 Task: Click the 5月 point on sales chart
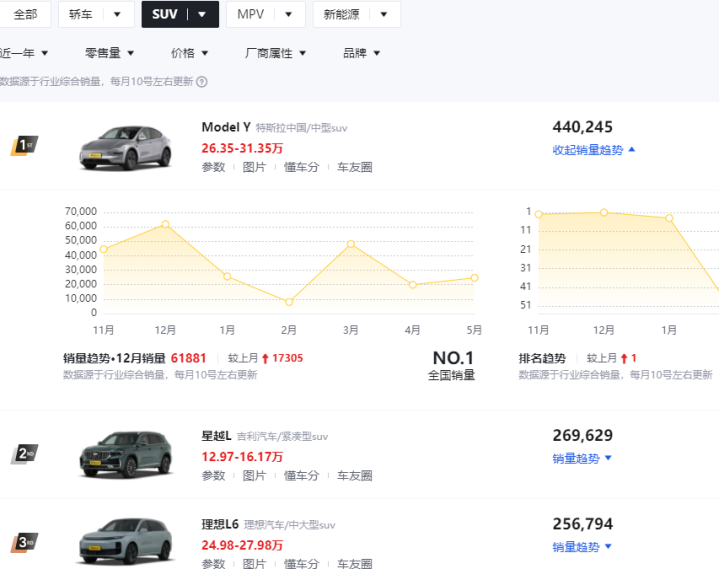coord(475,278)
